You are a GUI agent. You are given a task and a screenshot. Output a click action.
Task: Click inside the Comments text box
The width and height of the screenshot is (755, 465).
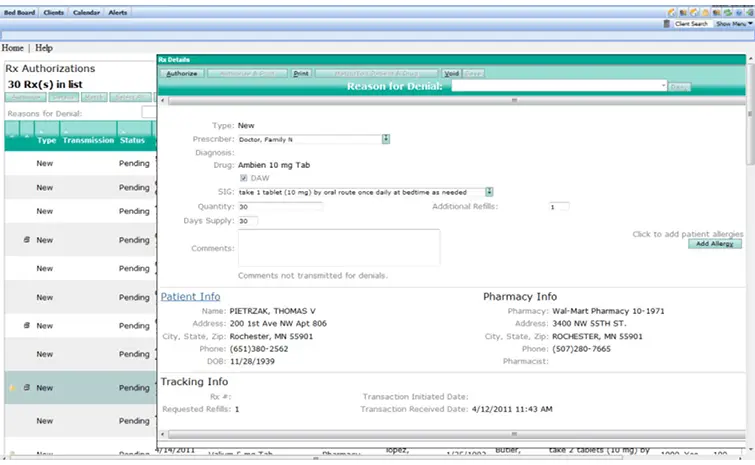[339, 247]
